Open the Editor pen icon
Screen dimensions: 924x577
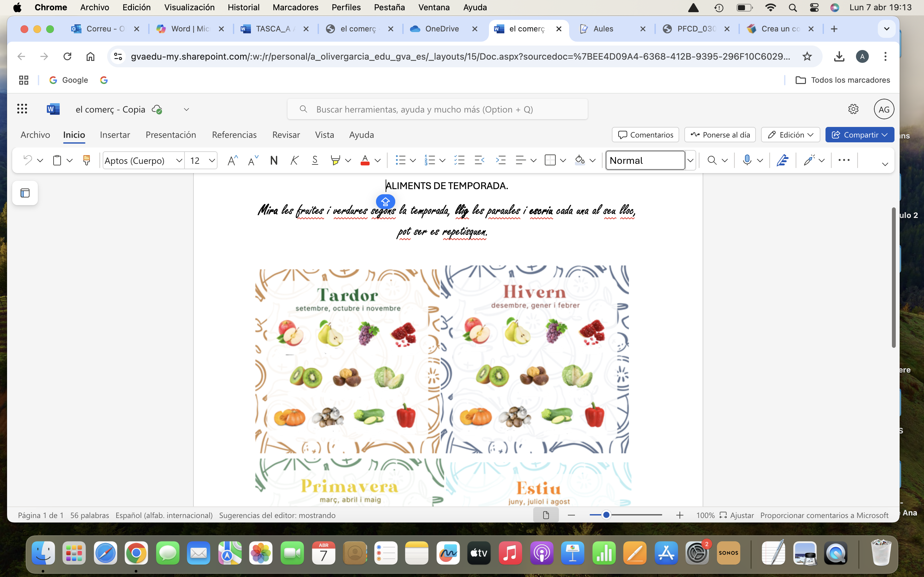tap(782, 160)
